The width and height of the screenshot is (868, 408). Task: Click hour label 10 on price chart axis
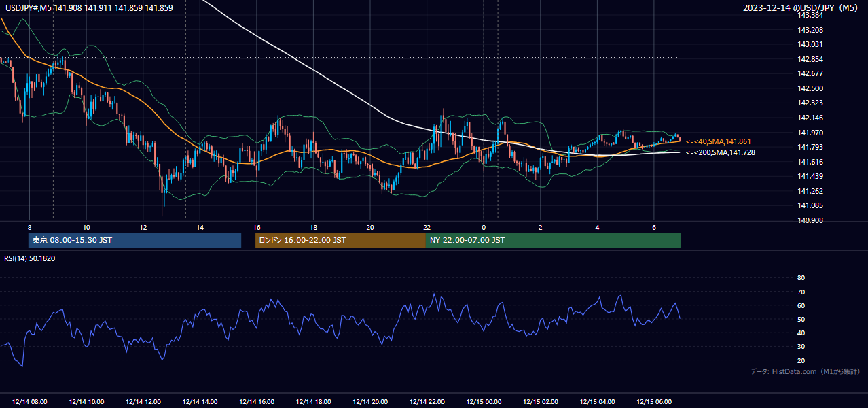point(86,227)
